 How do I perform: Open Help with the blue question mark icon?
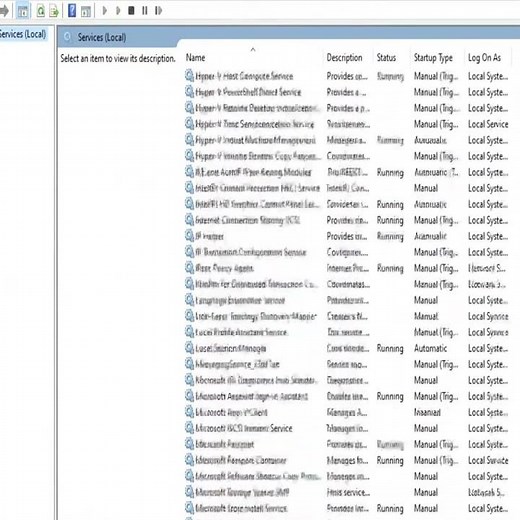(x=72, y=11)
